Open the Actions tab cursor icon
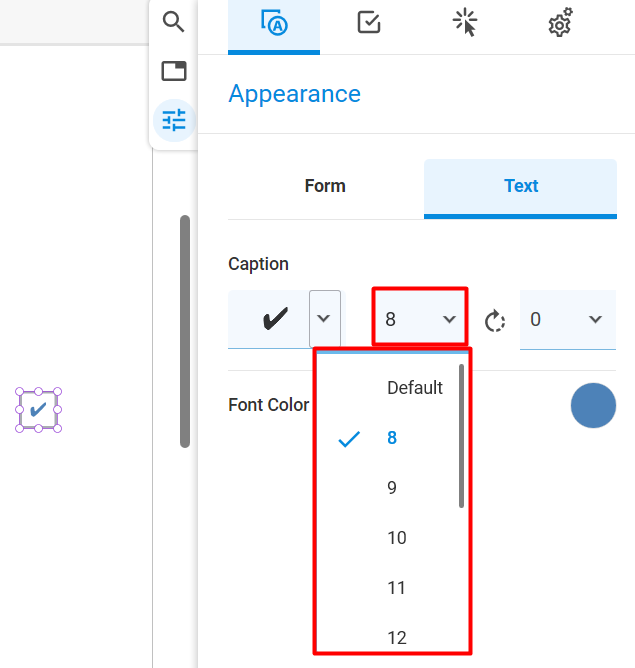This screenshot has height=668, width=635. 465,22
